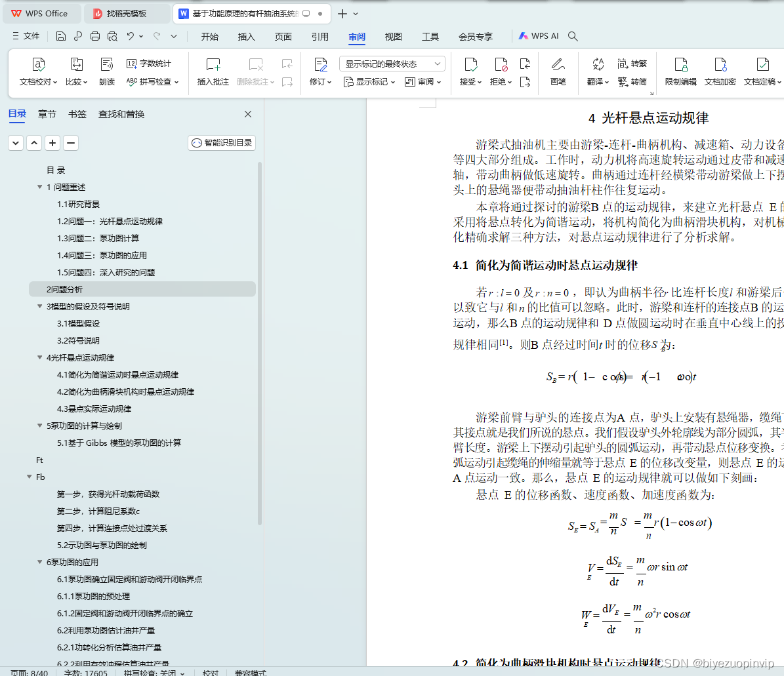Image resolution: width=784 pixels, height=676 pixels.
Task: Switch to the 视图 ribbon tab
Action: pos(393,37)
